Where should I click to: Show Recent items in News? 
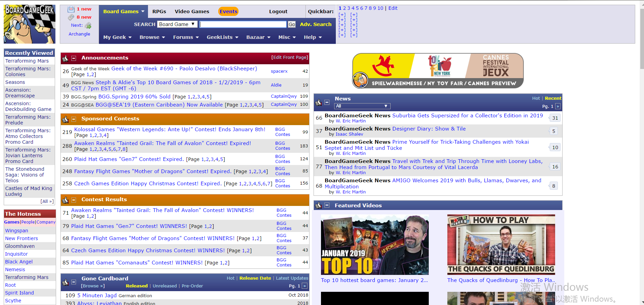pyautogui.click(x=553, y=98)
